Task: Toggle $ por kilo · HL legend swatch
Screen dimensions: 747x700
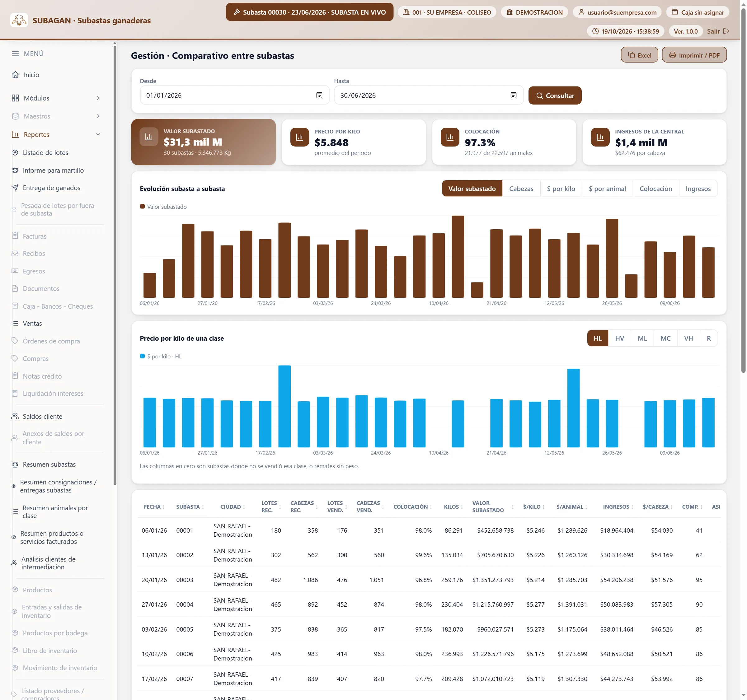Action: tap(143, 356)
